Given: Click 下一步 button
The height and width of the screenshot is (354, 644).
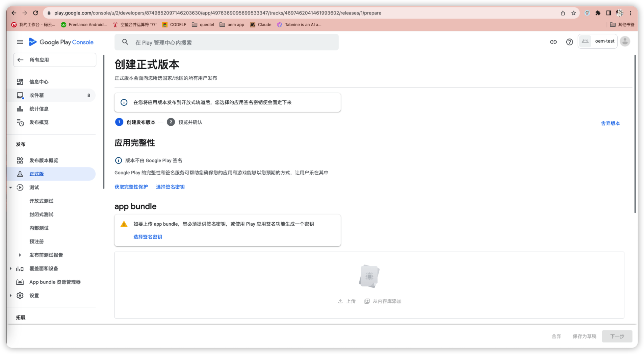Looking at the screenshot, I should point(617,336).
